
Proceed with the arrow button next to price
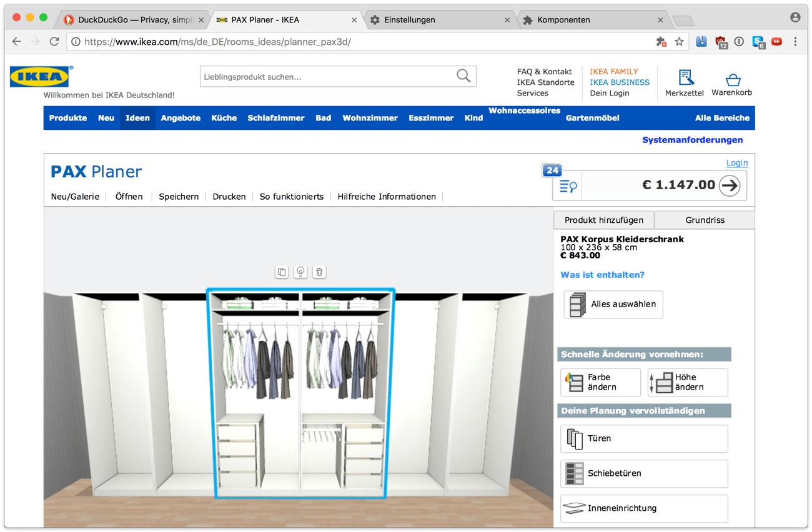pos(729,185)
